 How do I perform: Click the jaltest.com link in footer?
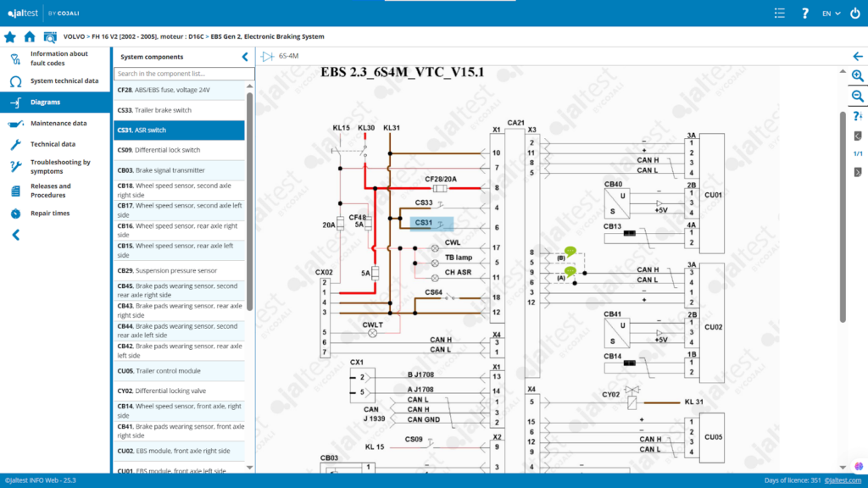click(843, 481)
